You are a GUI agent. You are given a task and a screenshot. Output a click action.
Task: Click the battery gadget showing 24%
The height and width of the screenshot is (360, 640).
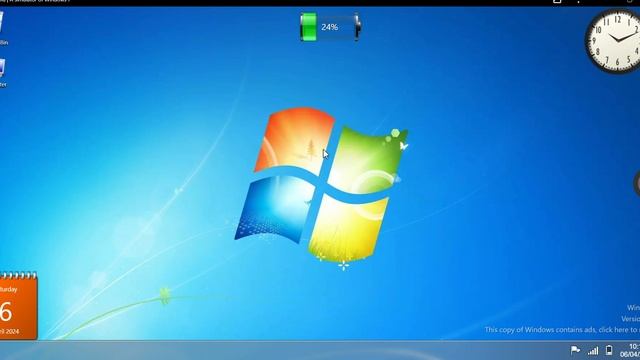[330, 27]
